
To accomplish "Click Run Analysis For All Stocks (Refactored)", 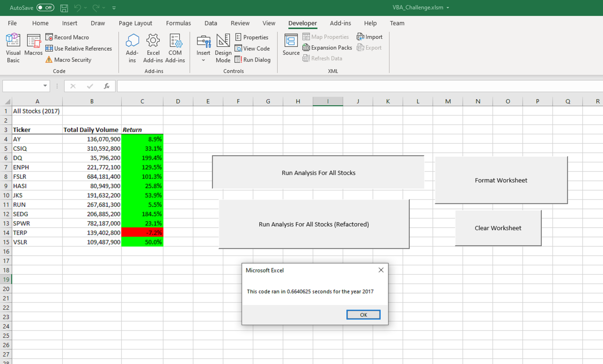I will [314, 224].
